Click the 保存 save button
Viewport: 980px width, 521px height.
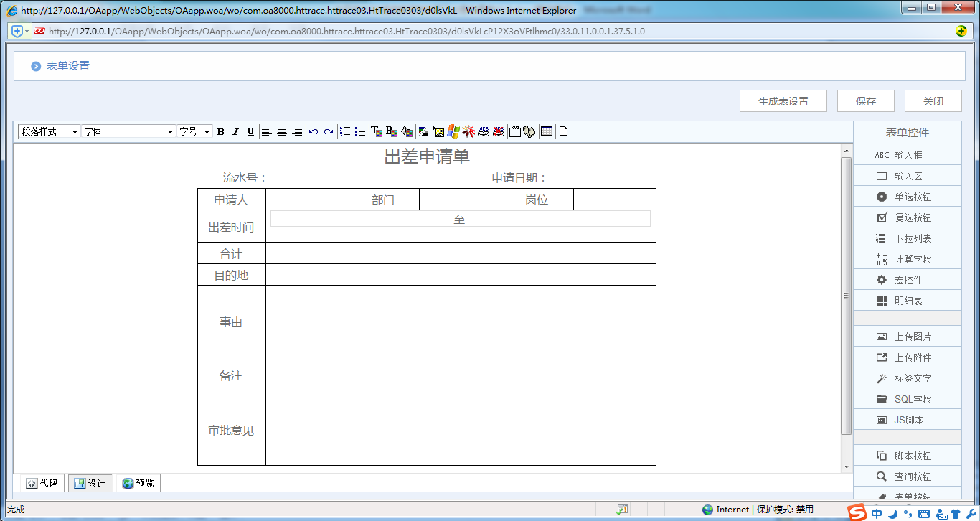point(866,101)
